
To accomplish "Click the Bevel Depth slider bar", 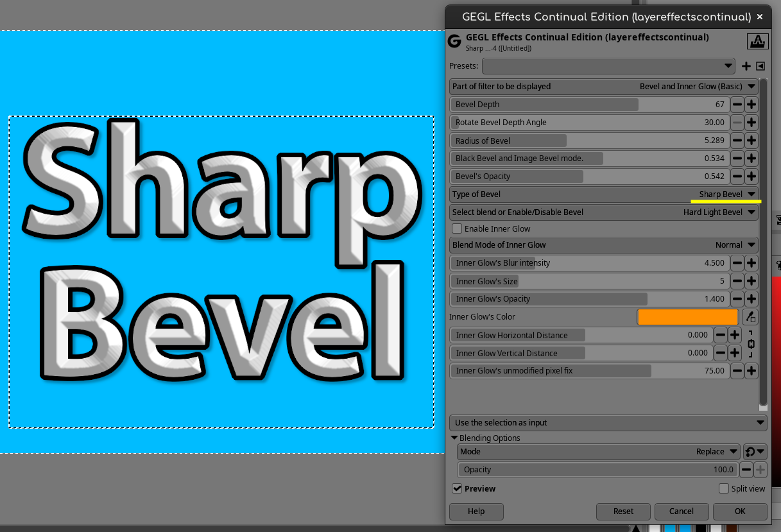I will (590, 105).
